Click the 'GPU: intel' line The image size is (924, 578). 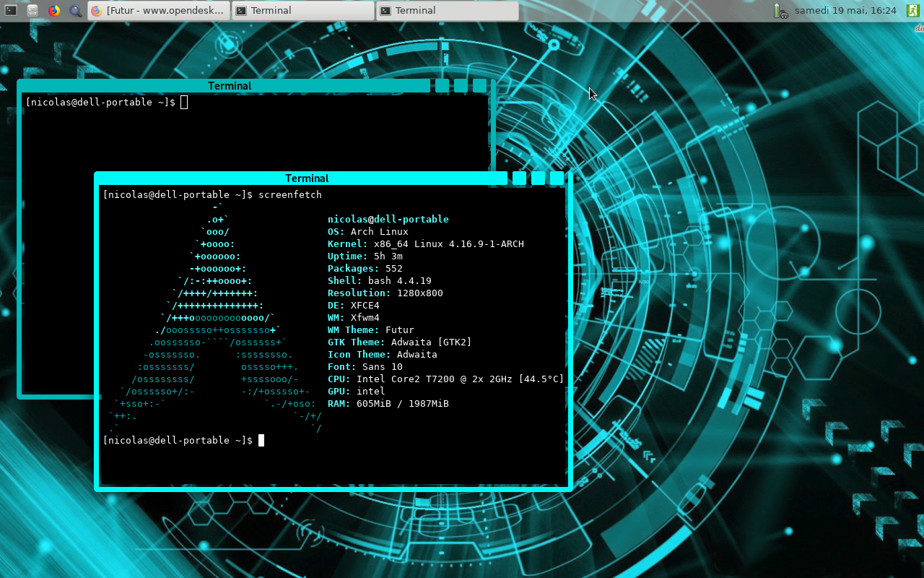click(357, 392)
